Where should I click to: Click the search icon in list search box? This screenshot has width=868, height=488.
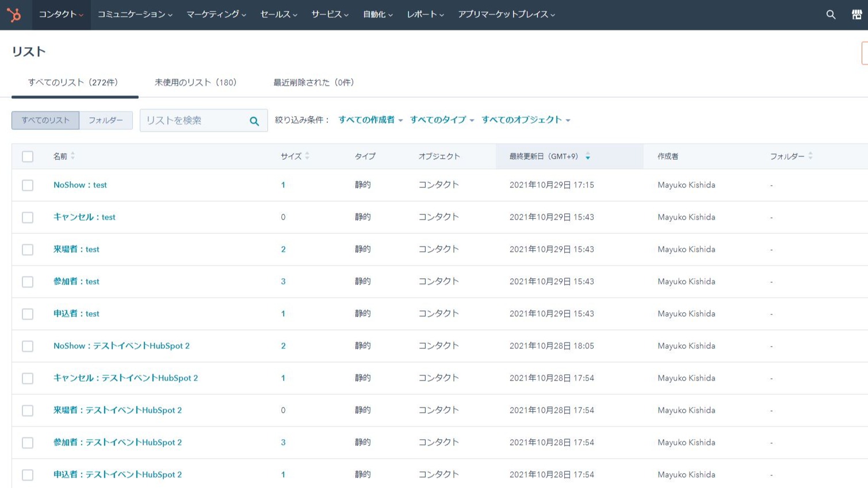pos(254,121)
